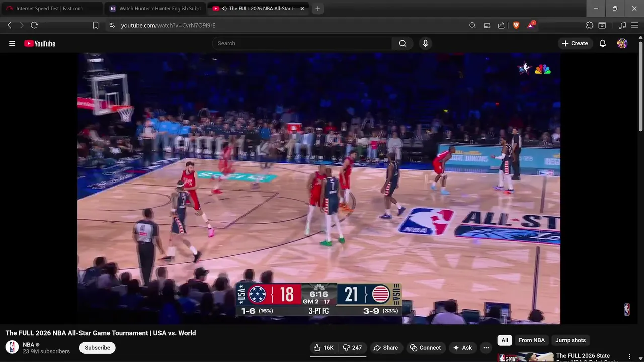Go back with browser back arrow
This screenshot has height=362, width=644.
coord(9,25)
